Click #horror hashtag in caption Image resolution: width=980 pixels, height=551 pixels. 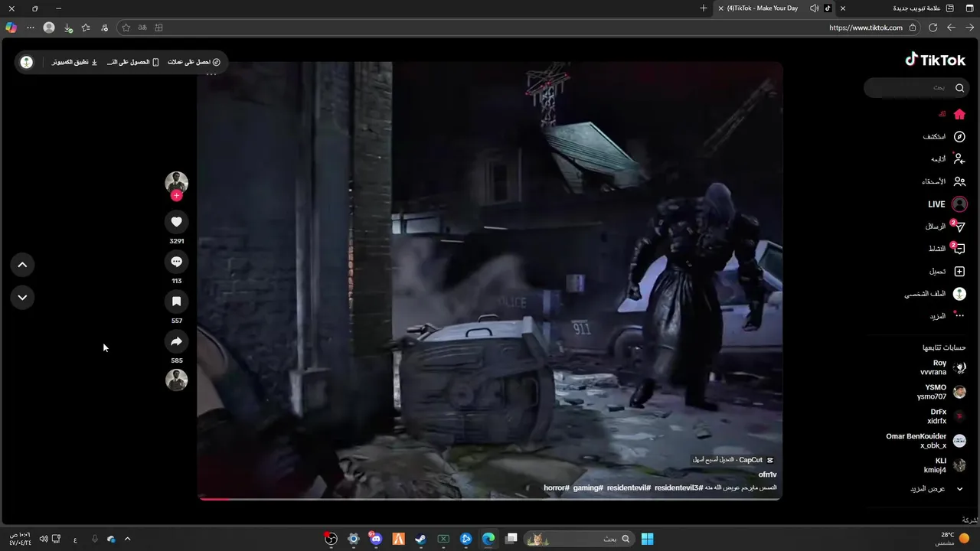(x=557, y=487)
